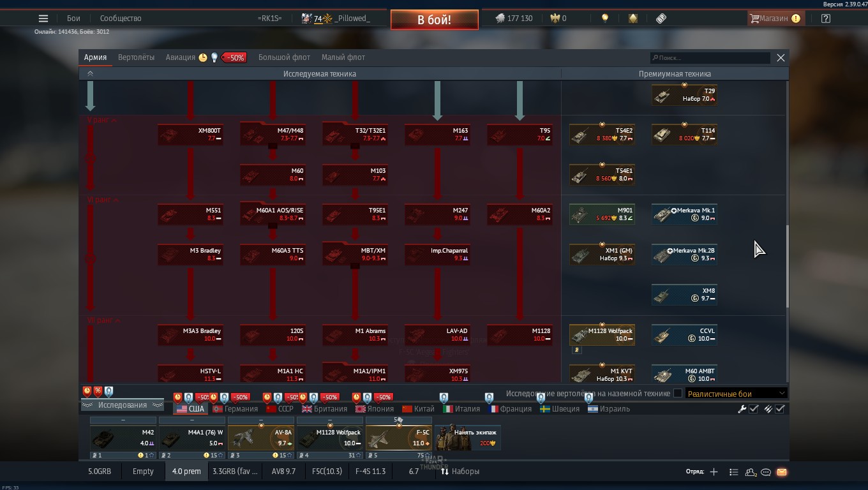Select Израиль nation tab

point(609,409)
